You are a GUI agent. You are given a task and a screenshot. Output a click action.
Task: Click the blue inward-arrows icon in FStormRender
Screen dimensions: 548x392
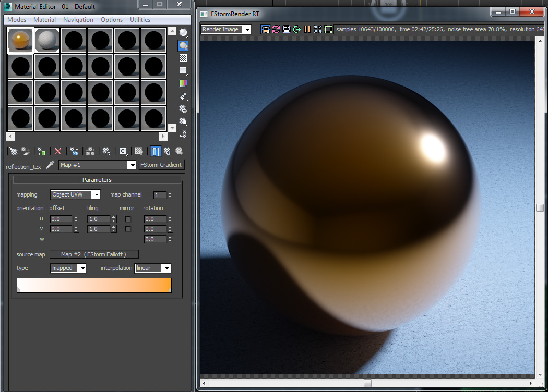point(318,29)
